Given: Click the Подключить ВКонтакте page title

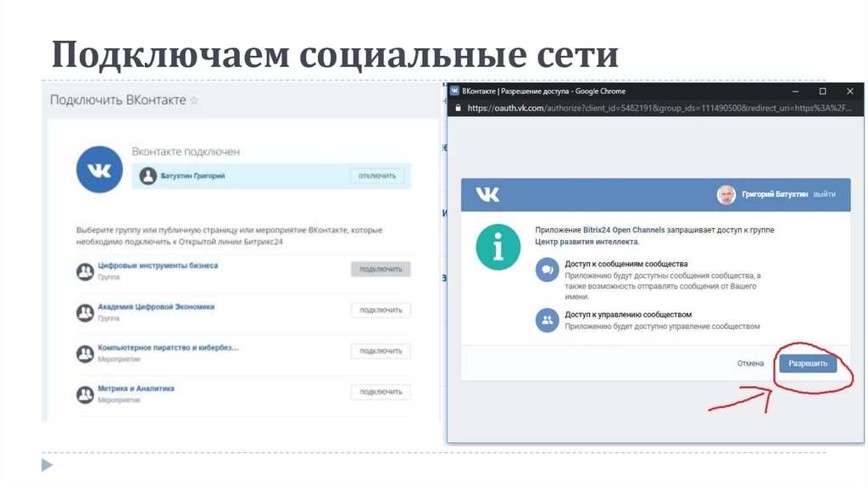Looking at the screenshot, I should (118, 100).
